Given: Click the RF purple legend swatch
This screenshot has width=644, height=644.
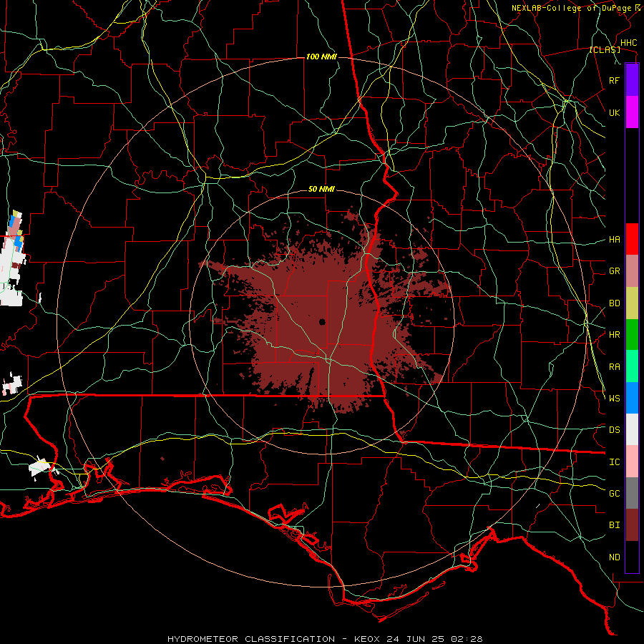Looking at the screenshot, I should click(632, 80).
